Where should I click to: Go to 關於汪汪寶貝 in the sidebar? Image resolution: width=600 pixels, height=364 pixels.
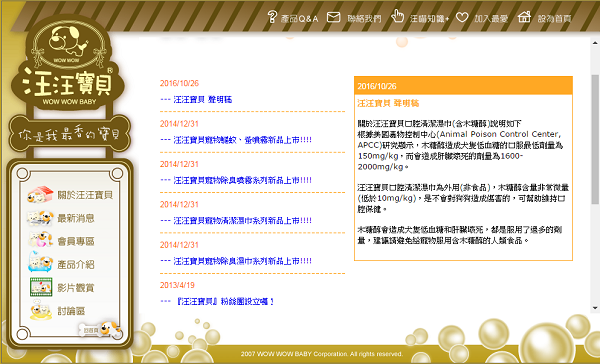85,195
